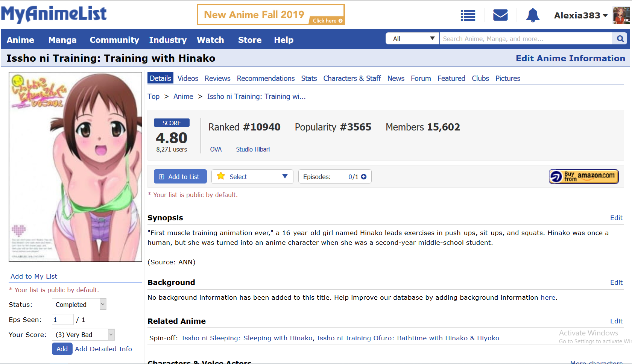Click the anime cover image thumbnail
This screenshot has height=364, width=632.
point(75,167)
